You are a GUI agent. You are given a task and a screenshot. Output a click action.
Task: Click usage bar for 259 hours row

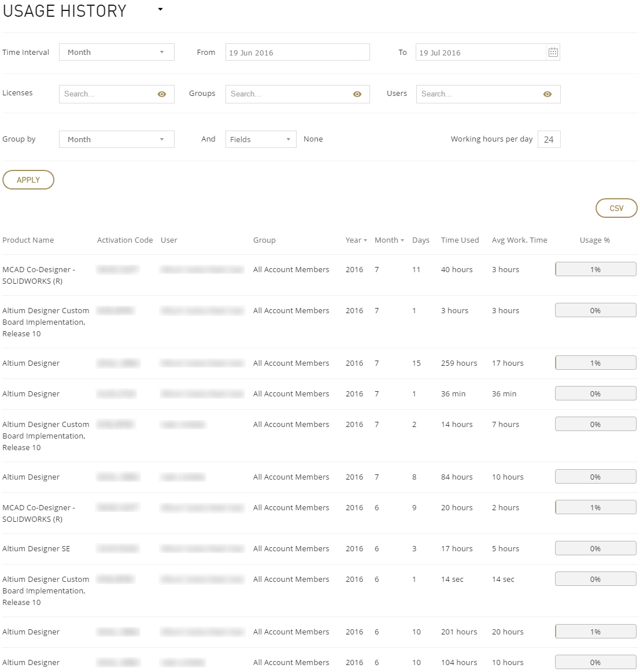[595, 363]
